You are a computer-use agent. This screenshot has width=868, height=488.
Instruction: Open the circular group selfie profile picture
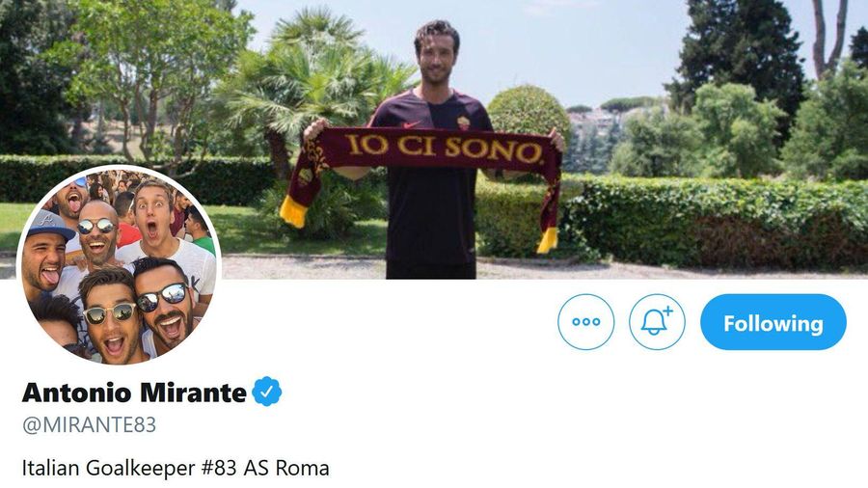(119, 265)
